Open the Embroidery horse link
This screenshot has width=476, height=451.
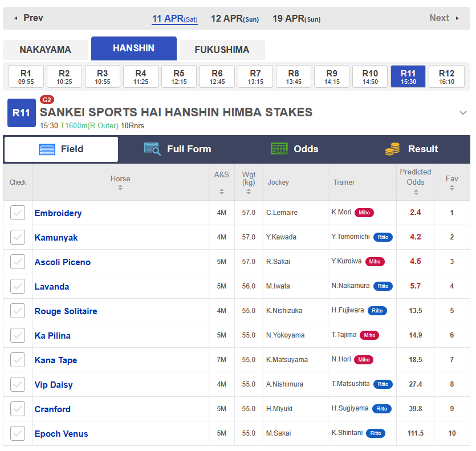click(x=58, y=213)
